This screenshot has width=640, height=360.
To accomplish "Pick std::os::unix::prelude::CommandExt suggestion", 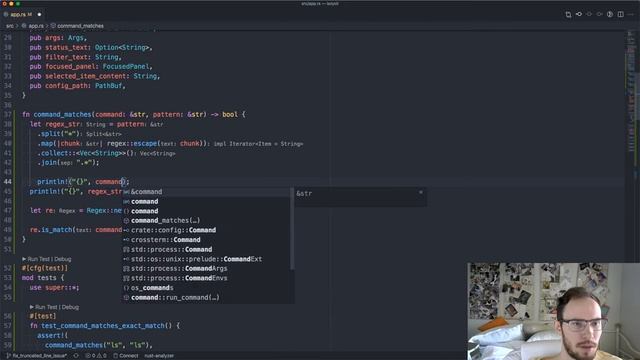I will 207,259.
